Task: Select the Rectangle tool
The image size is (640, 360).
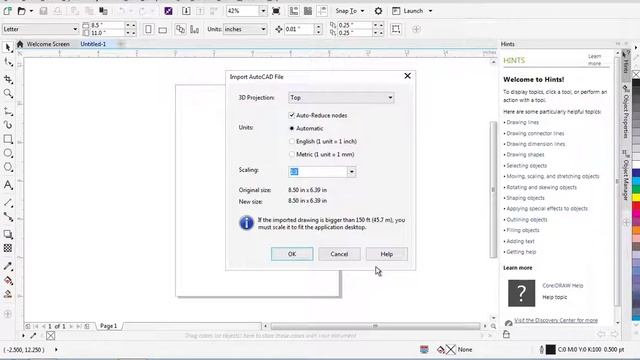Action: (8, 139)
